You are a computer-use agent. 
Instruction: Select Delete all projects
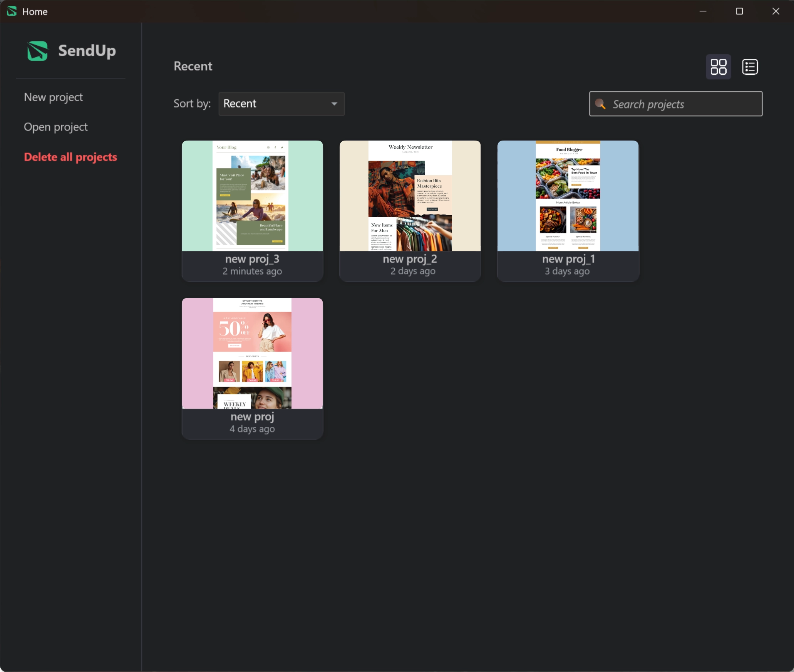(x=70, y=157)
